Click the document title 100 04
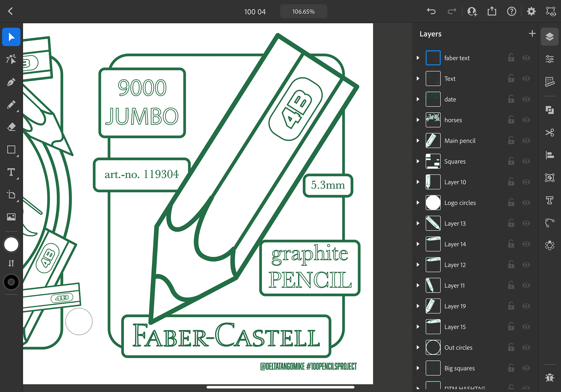Screen dimensions: 561x392 click(x=255, y=12)
